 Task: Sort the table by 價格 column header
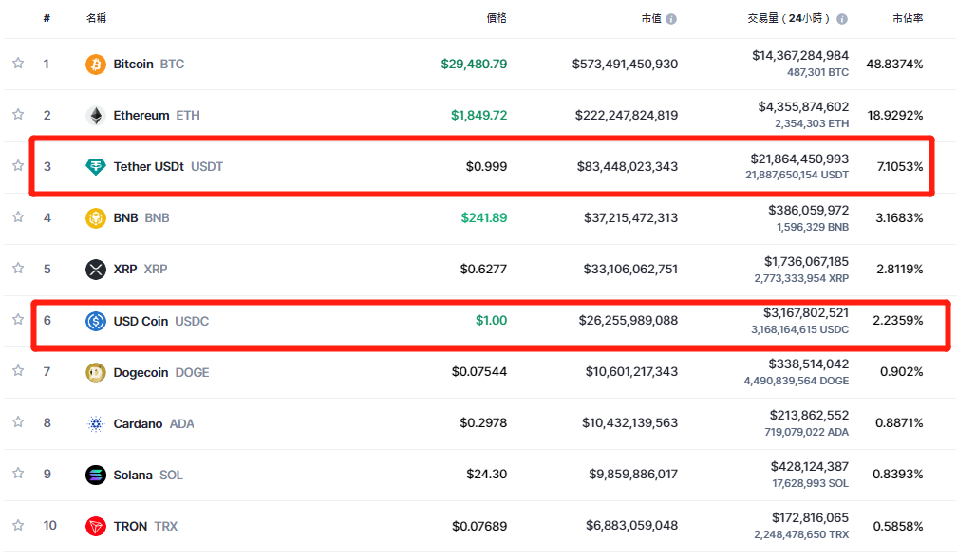coord(495,18)
